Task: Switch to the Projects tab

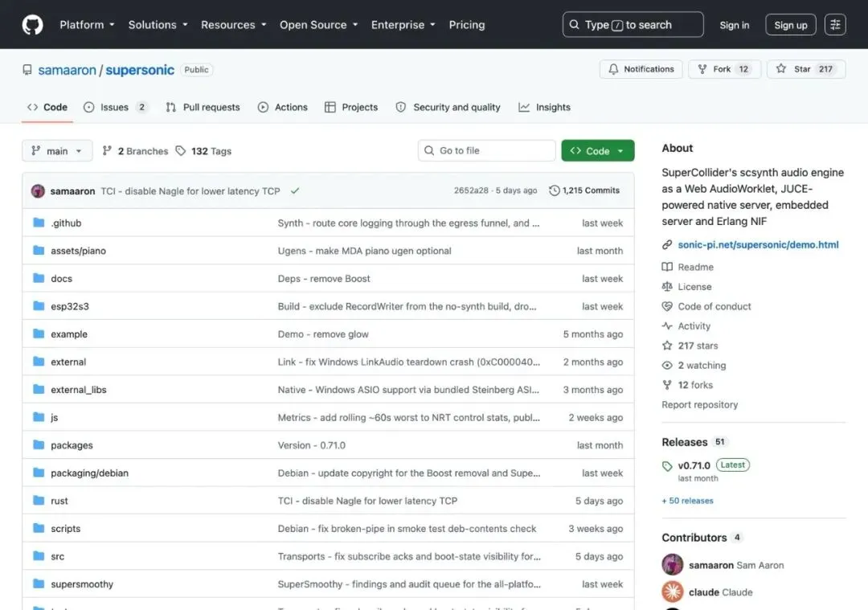Action: click(x=351, y=108)
